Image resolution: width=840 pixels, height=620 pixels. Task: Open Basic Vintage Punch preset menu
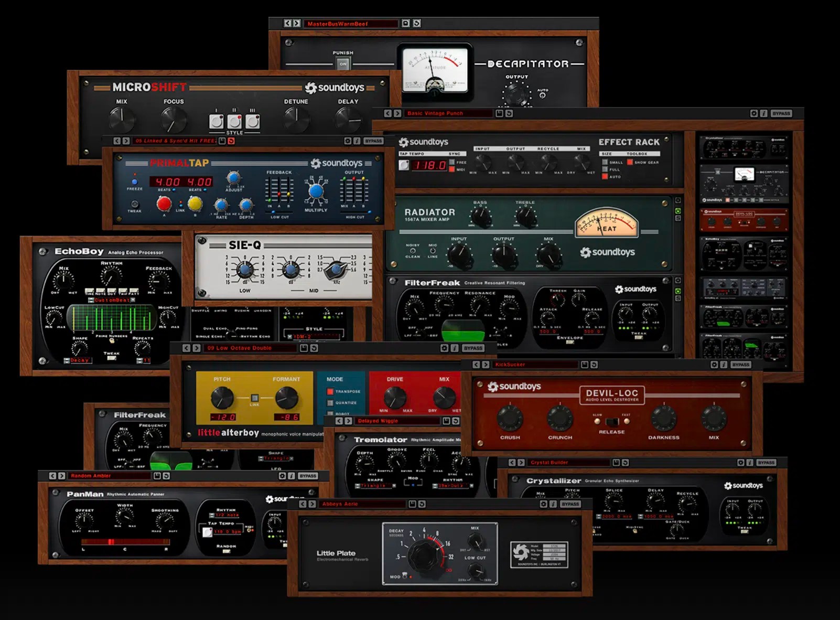[x=449, y=113]
